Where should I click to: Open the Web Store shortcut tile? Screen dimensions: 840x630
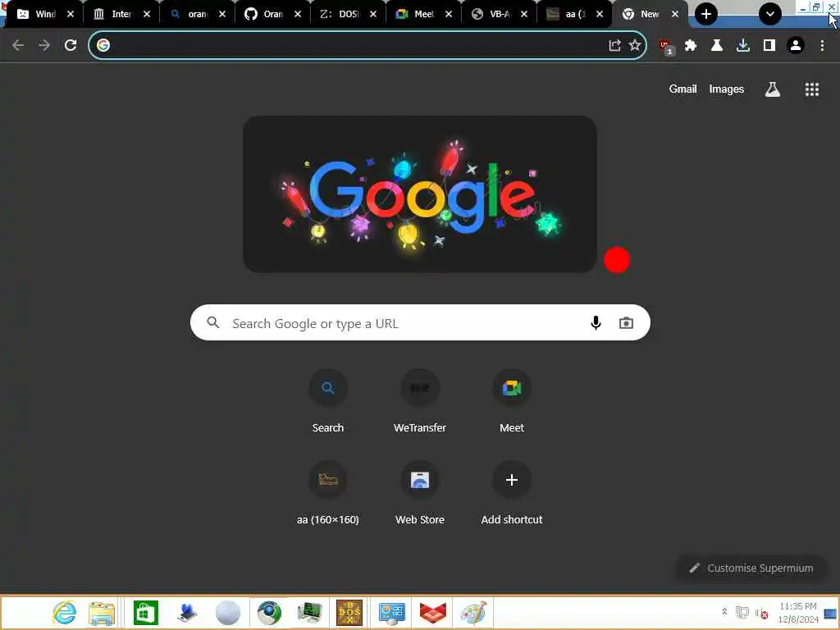point(420,493)
